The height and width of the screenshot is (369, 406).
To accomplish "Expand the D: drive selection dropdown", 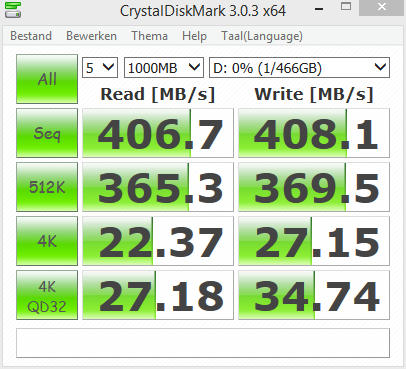I will 299,68.
